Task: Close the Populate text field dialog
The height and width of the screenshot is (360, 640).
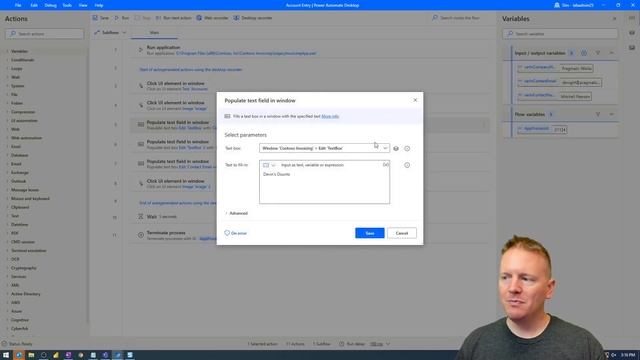Action: coord(415,100)
